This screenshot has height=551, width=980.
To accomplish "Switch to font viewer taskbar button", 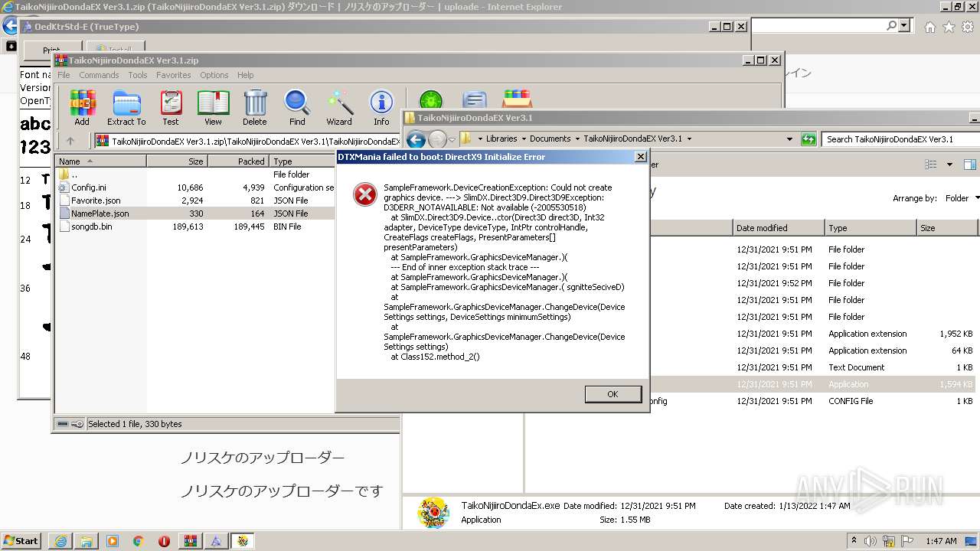I will tap(216, 541).
